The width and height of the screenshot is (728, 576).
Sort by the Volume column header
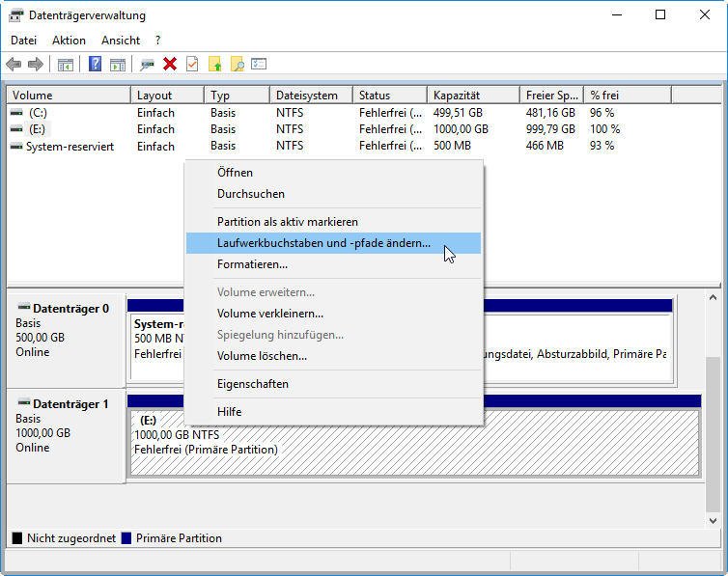[69, 96]
